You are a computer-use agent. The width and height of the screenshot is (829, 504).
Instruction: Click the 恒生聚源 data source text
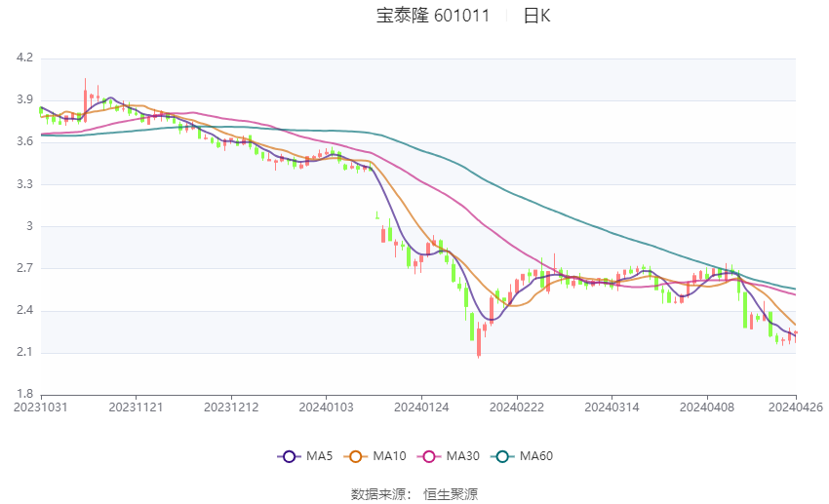[x=451, y=494]
